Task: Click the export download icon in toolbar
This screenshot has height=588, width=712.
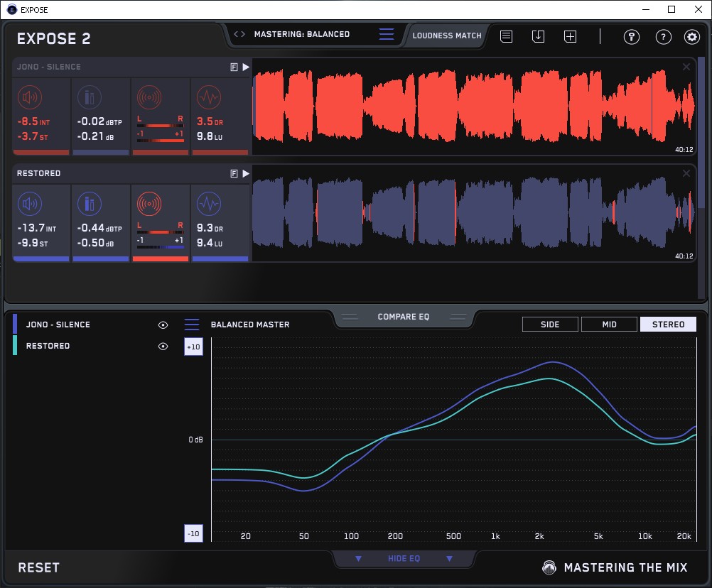Action: [538, 37]
